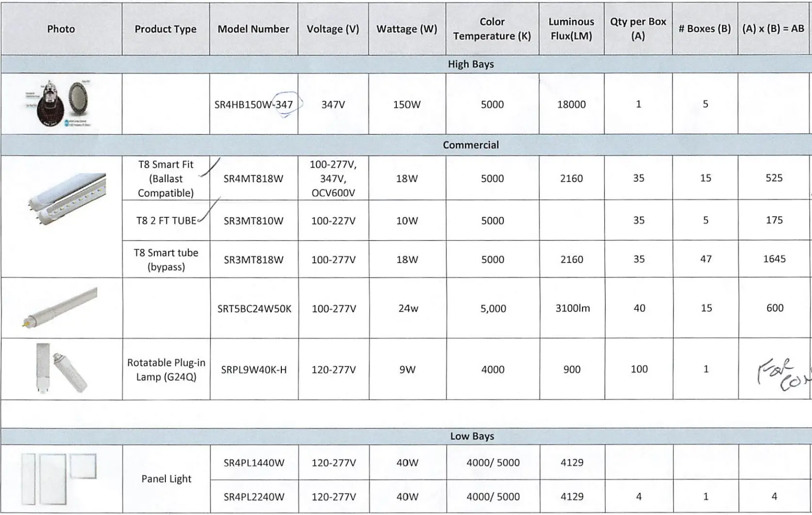Viewport: 812px width, 515px height.
Task: Click the rotatable plug-in lamp photo
Action: pyautogui.click(x=61, y=368)
